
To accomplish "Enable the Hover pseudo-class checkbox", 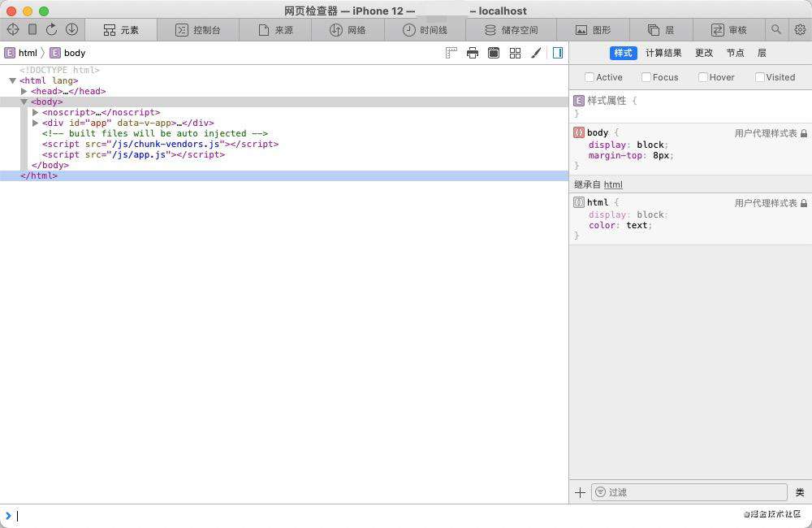I will pyautogui.click(x=702, y=77).
